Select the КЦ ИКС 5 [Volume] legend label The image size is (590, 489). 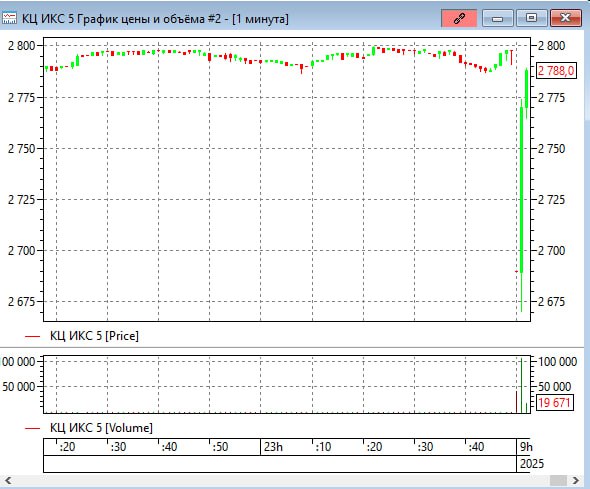coord(101,428)
